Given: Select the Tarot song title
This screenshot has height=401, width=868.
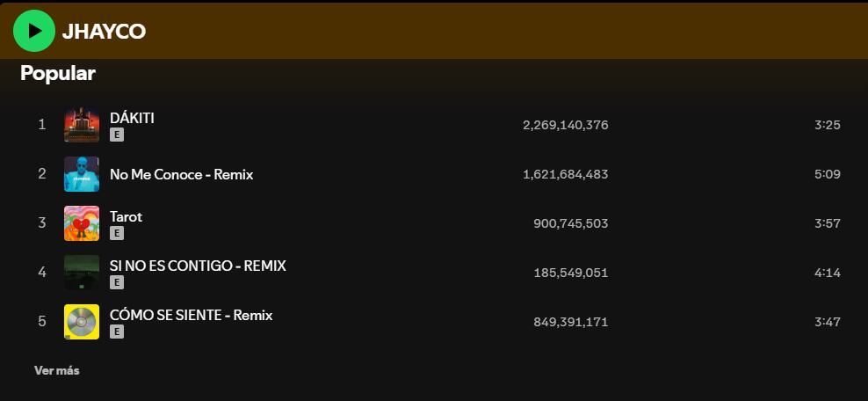Looking at the screenshot, I should 126,216.
